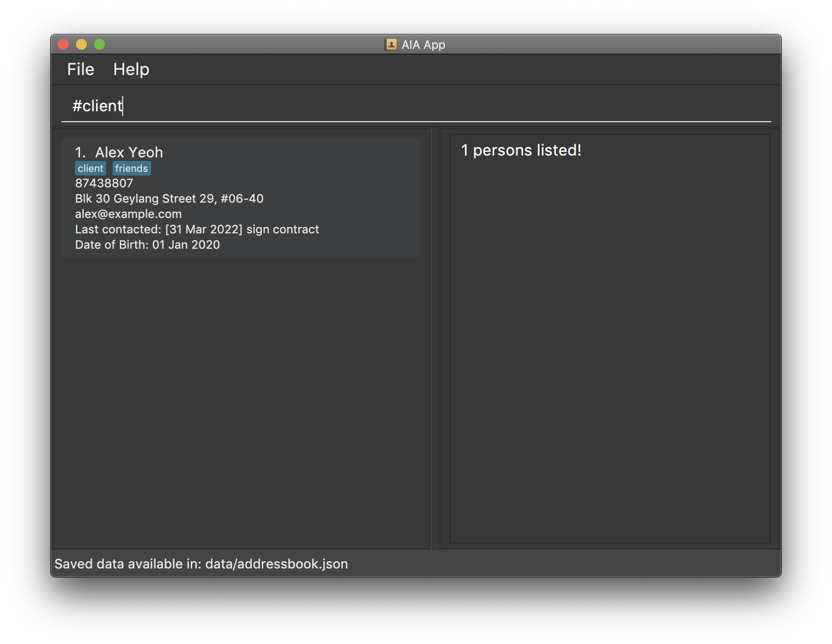The width and height of the screenshot is (832, 644).
Task: Click the email alex@example.com
Action: coord(128,214)
